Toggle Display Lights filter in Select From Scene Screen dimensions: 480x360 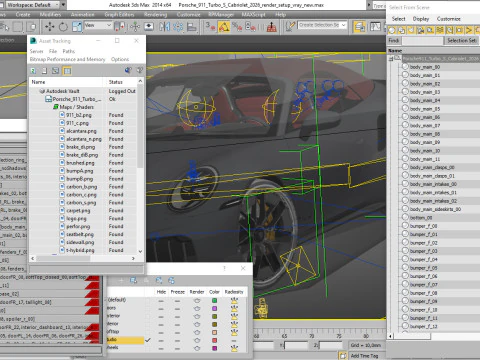(x=411, y=30)
